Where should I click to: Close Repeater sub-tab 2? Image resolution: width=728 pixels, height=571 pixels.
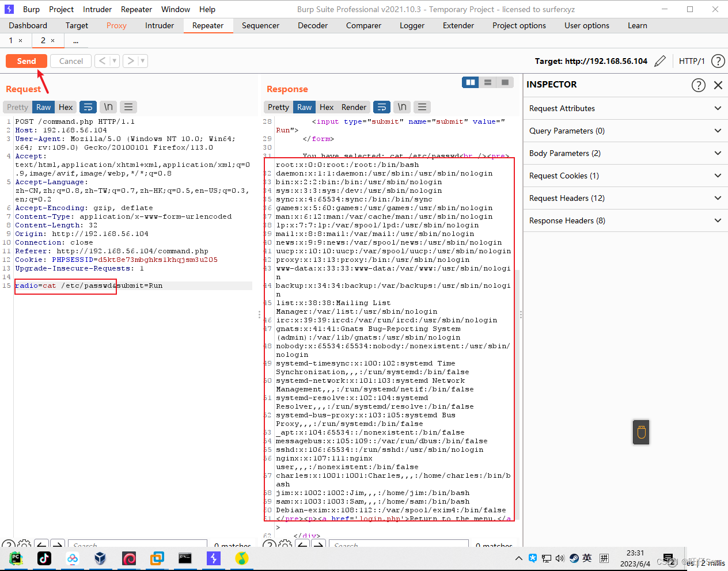pos(52,41)
